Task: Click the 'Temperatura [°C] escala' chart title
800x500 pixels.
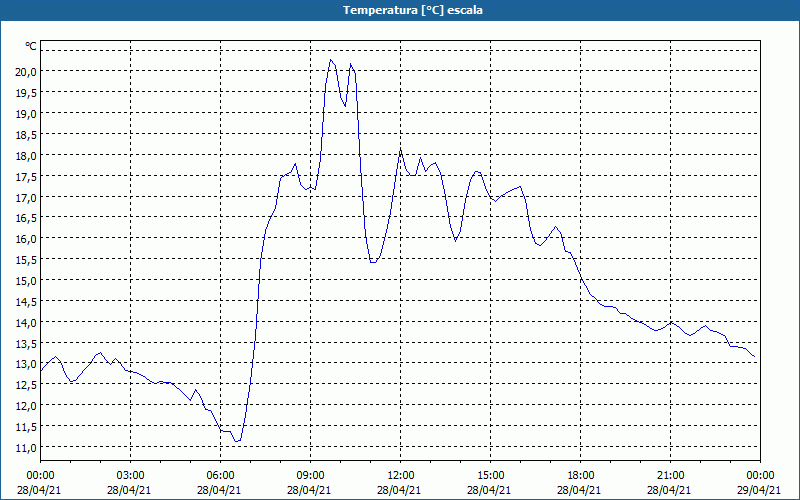Action: pos(413,10)
